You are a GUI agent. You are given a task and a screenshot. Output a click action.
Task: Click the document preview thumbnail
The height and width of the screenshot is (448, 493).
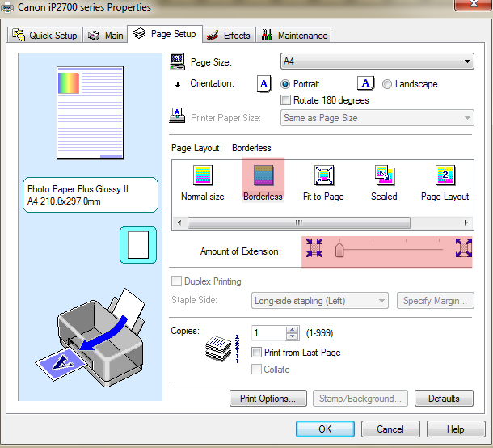click(x=91, y=113)
